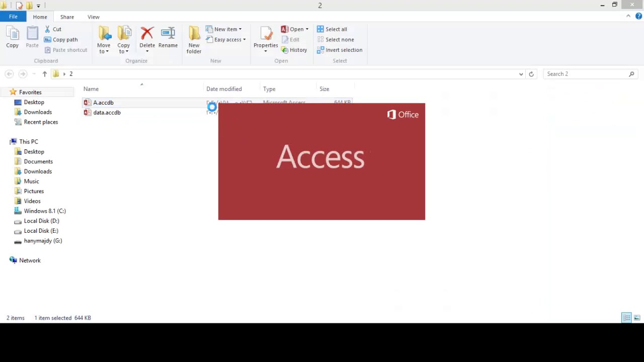Open the Easy access dropdown

coord(226,40)
